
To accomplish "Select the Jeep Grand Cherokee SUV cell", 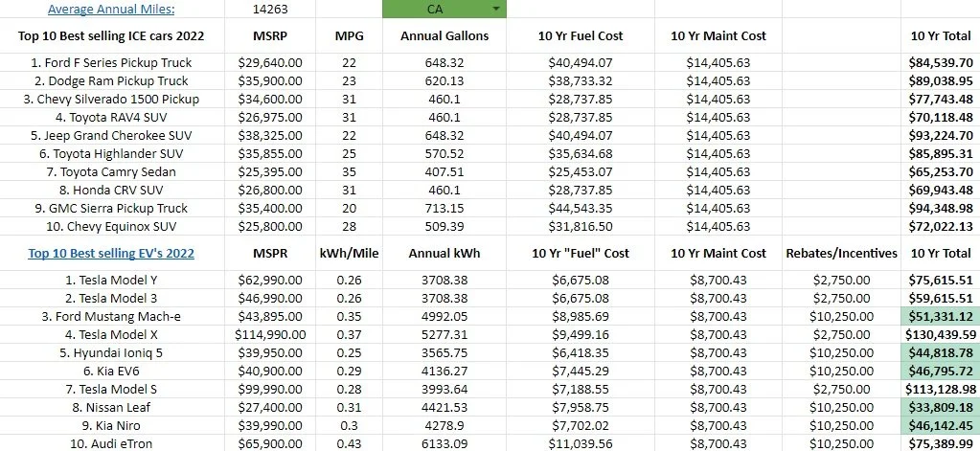I will [x=111, y=135].
